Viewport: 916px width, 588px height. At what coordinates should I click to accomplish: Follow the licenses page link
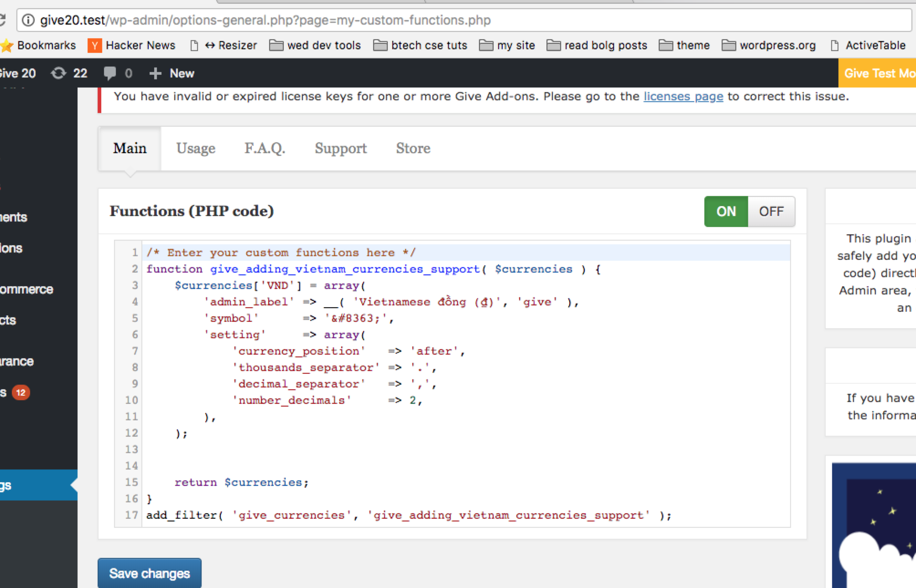point(683,97)
